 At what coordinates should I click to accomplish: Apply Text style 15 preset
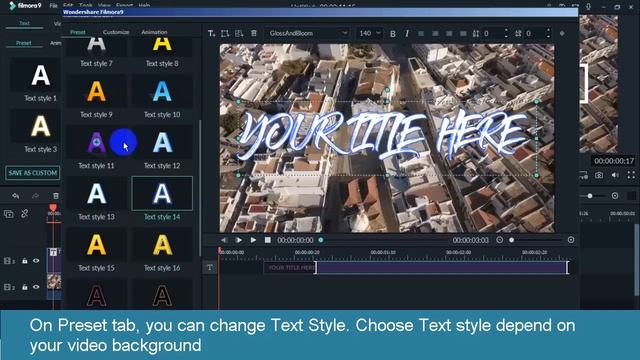(x=96, y=250)
